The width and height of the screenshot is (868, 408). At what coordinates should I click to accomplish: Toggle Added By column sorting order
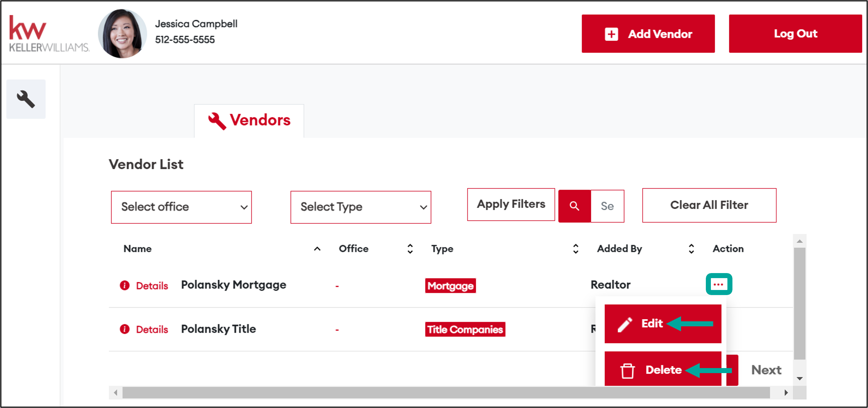(x=691, y=249)
